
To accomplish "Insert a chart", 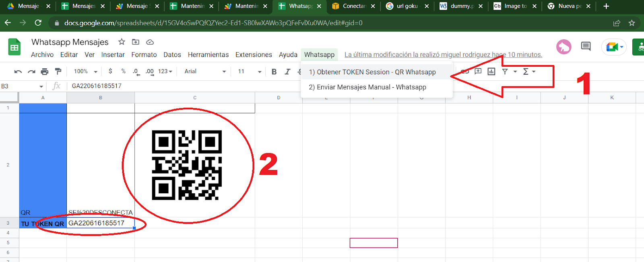I will [491, 72].
